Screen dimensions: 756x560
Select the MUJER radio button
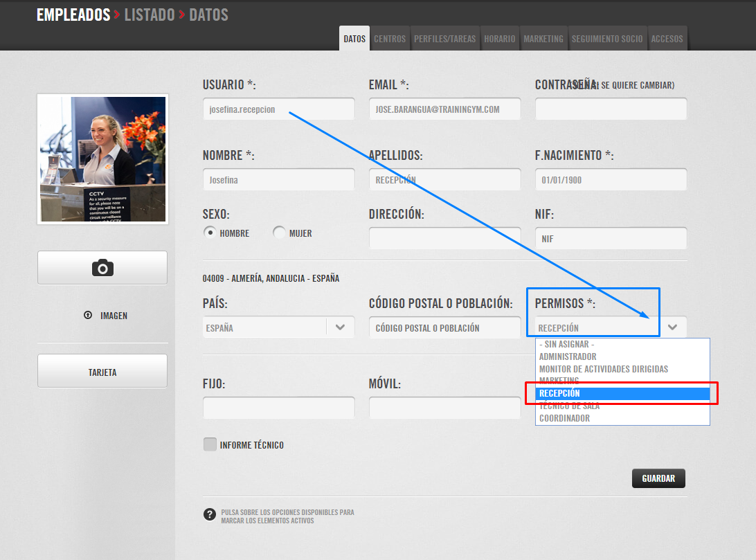tap(279, 233)
